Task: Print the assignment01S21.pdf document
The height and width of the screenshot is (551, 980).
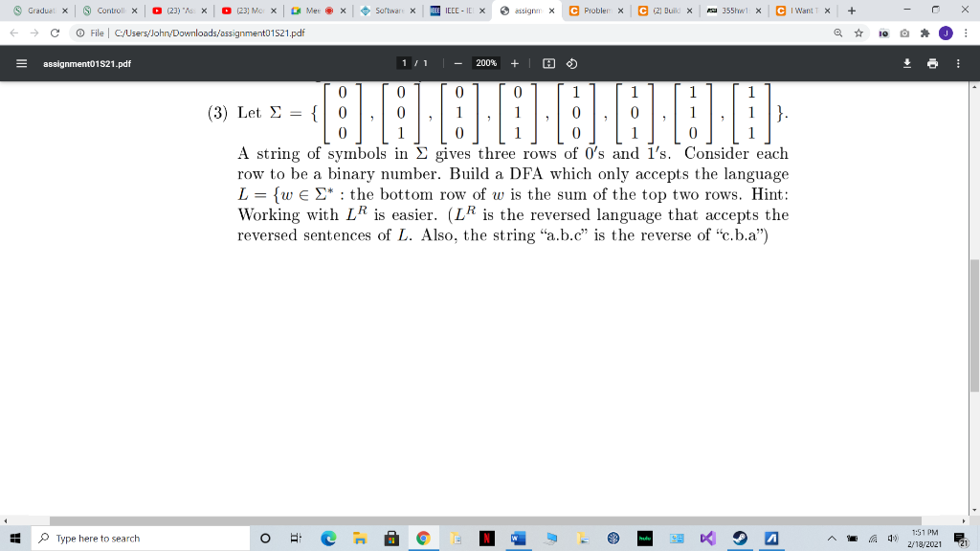Action: [933, 63]
